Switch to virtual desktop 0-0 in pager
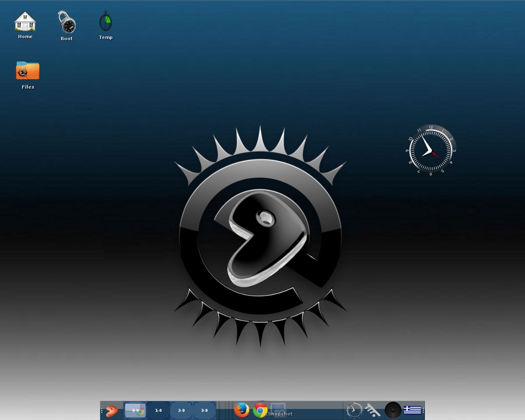This screenshot has width=525, height=420. 135,410
